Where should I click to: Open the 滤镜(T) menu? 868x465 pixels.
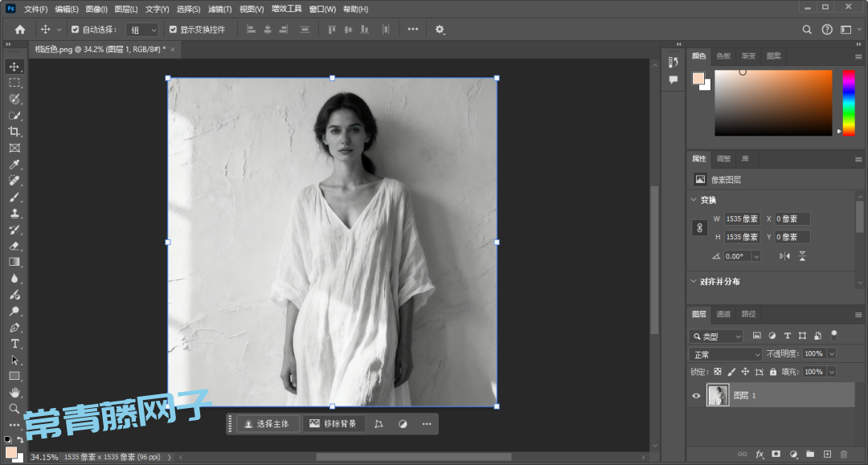pyautogui.click(x=219, y=9)
